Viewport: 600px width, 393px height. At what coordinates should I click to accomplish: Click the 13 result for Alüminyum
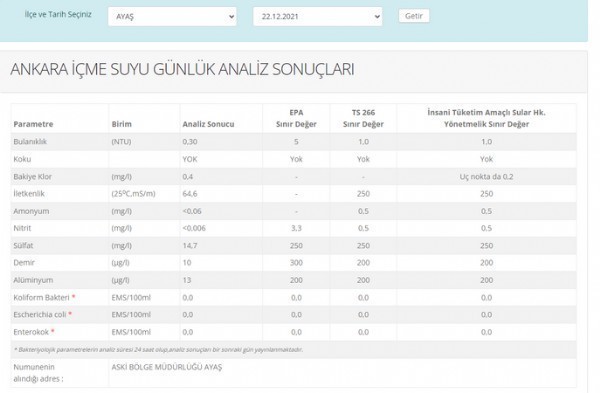point(187,280)
